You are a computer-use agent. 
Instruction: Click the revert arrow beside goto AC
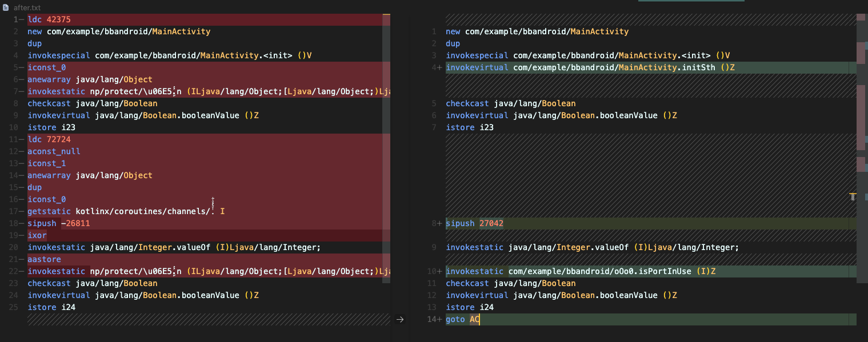point(400,320)
